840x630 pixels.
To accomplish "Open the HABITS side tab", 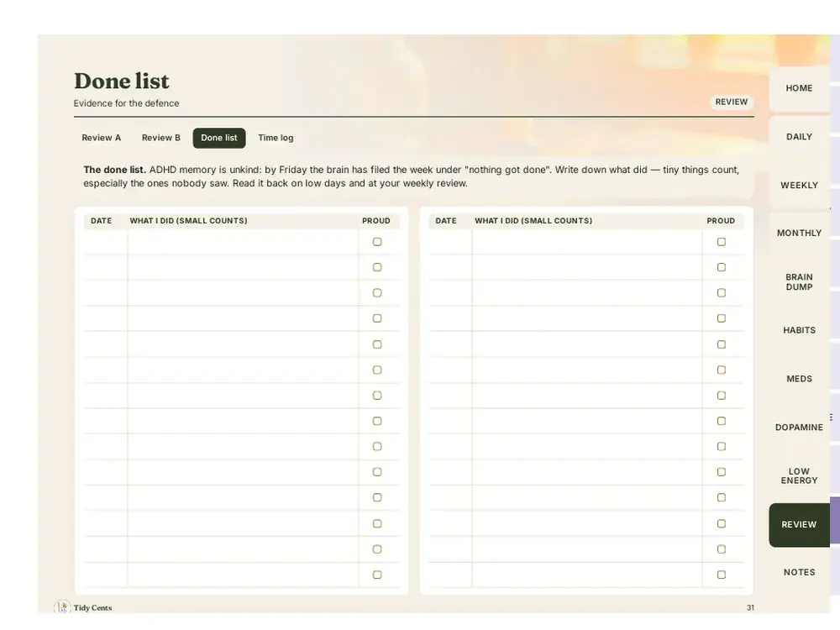I will tap(799, 330).
